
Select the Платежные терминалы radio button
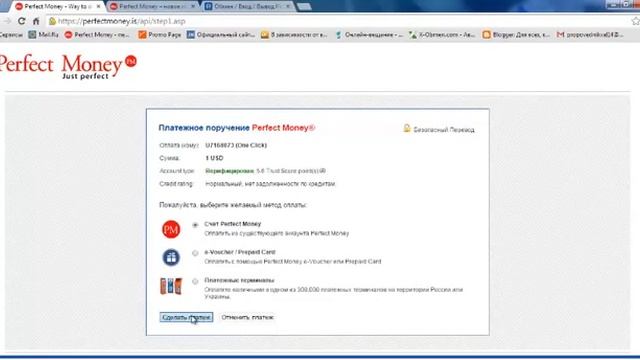tap(195, 281)
